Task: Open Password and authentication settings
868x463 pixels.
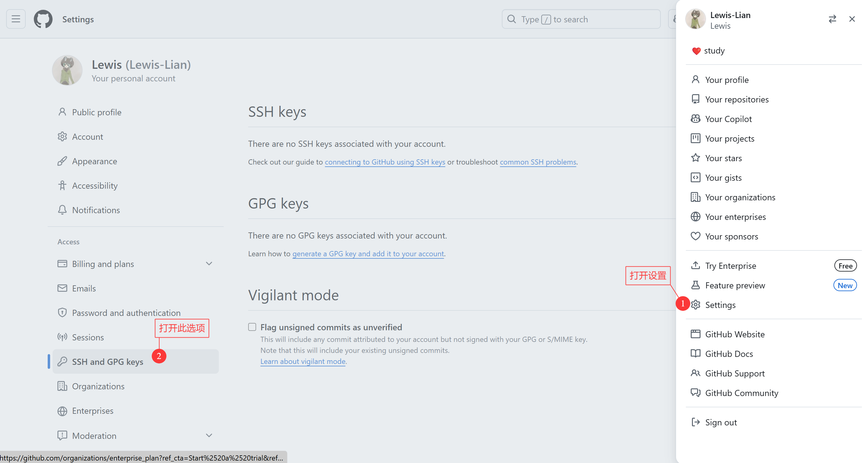Action: pos(135,313)
